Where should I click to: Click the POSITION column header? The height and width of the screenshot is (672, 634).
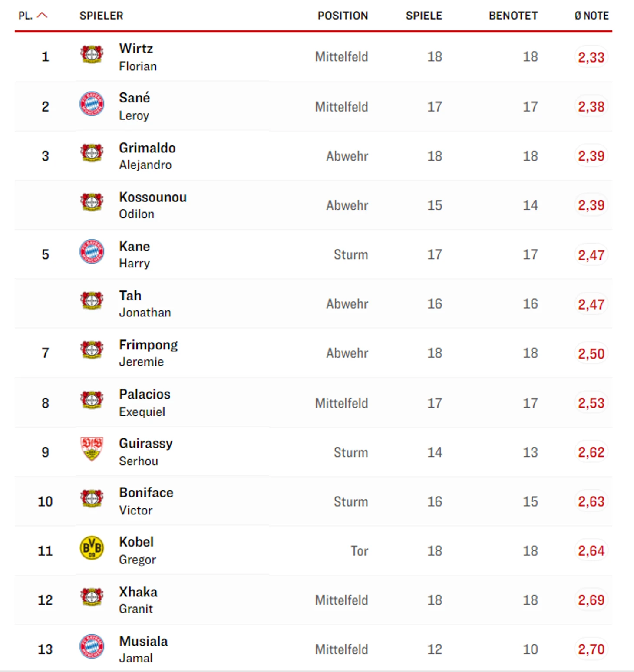343,16
